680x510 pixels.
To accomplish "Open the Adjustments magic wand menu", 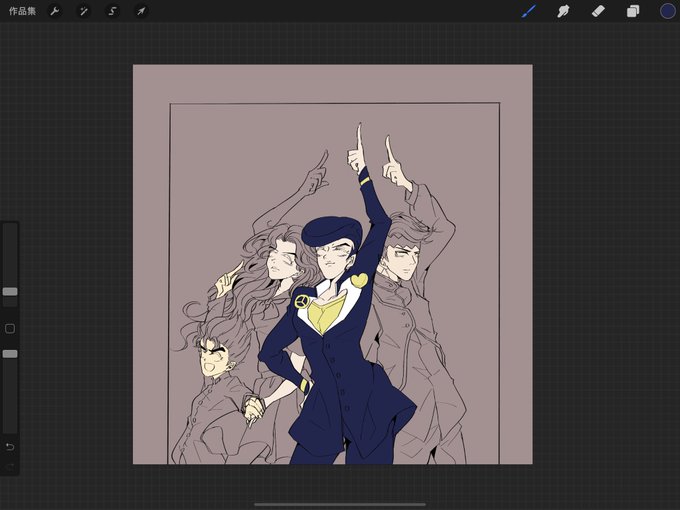I will pyautogui.click(x=84, y=11).
